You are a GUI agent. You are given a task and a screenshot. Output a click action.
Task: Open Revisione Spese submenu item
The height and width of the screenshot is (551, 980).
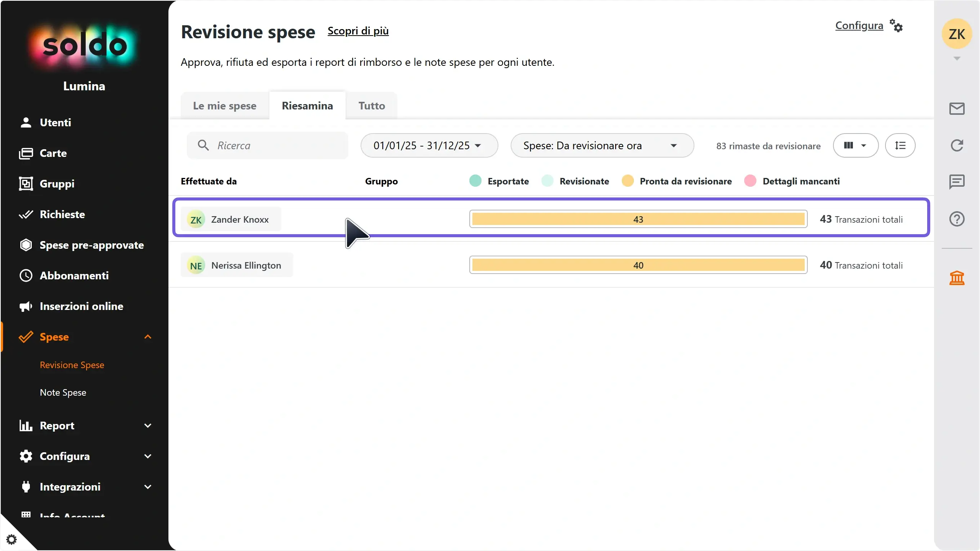tap(72, 365)
